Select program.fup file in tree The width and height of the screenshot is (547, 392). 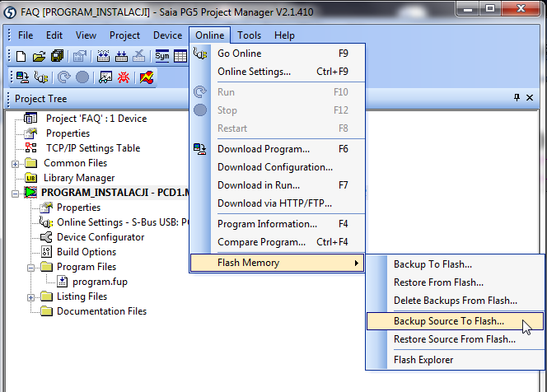[100, 282]
